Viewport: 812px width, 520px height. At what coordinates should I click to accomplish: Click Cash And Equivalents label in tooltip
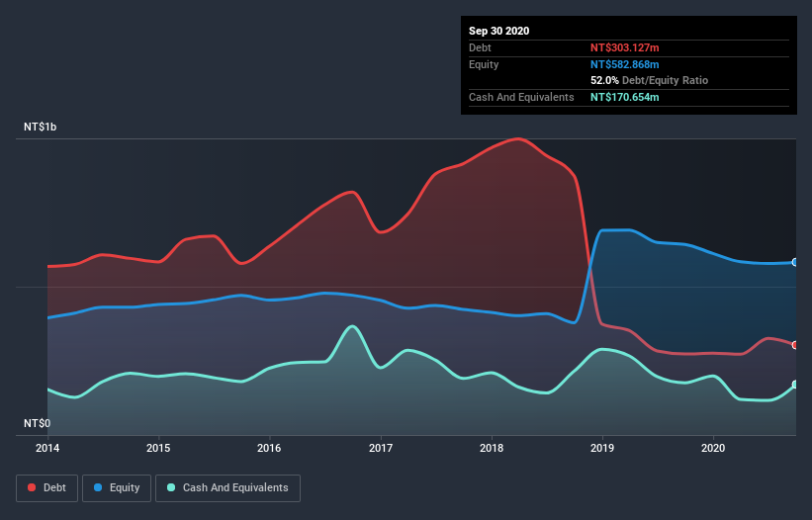pyautogui.click(x=521, y=97)
